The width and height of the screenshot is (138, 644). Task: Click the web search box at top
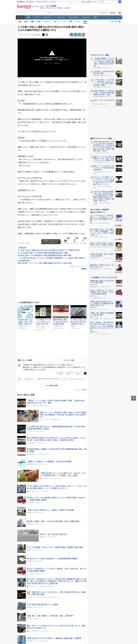coord(108,2)
